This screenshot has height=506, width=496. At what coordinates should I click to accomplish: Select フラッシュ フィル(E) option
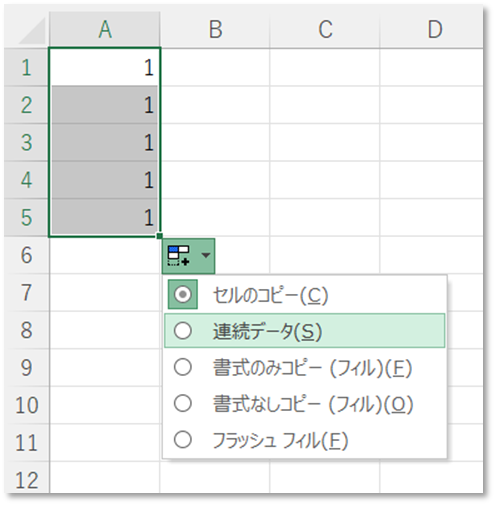point(304,440)
